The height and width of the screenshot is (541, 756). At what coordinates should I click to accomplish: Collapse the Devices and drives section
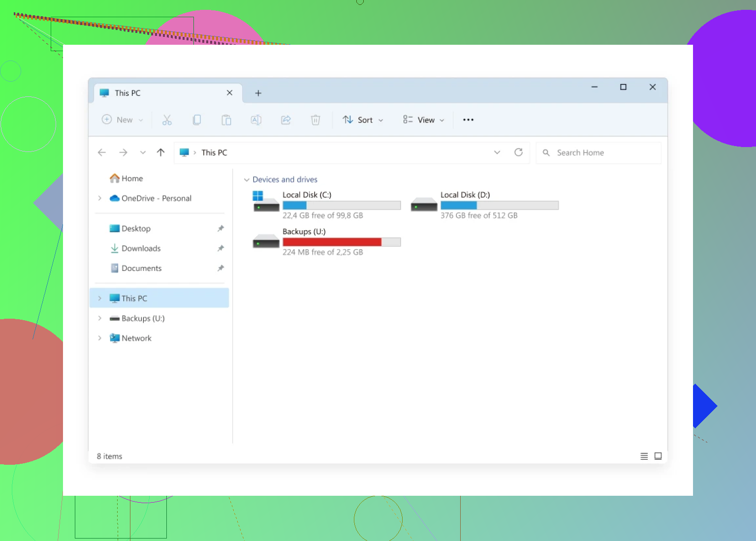(x=247, y=180)
